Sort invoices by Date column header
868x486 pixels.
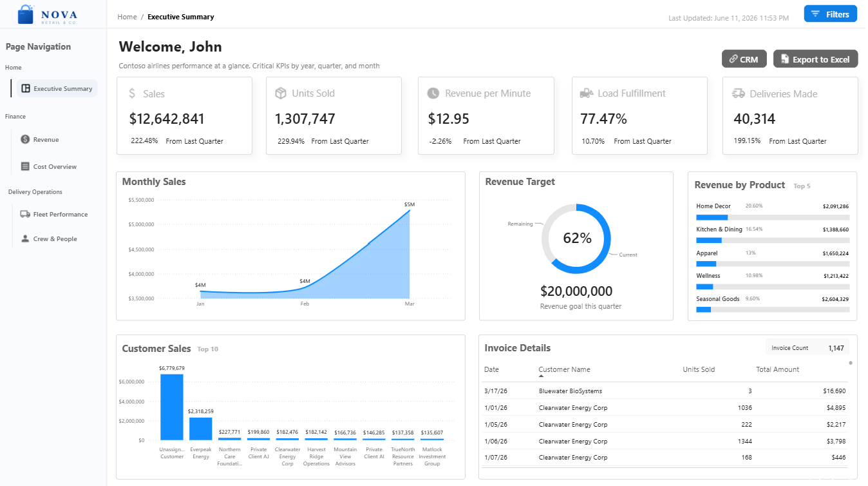pos(491,369)
